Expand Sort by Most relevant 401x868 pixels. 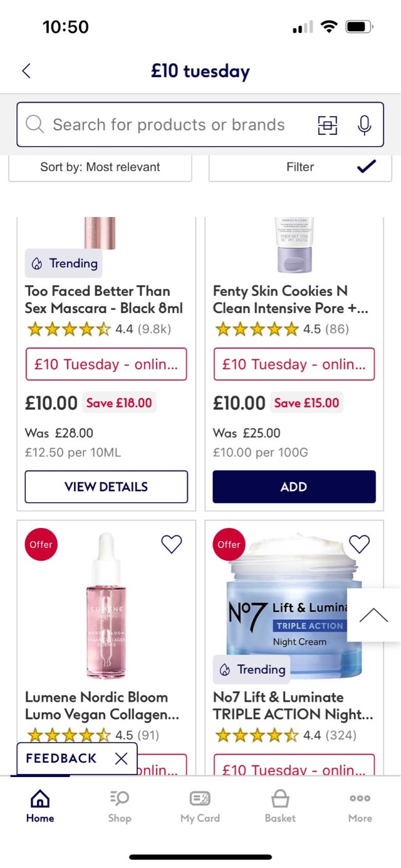coord(100,167)
